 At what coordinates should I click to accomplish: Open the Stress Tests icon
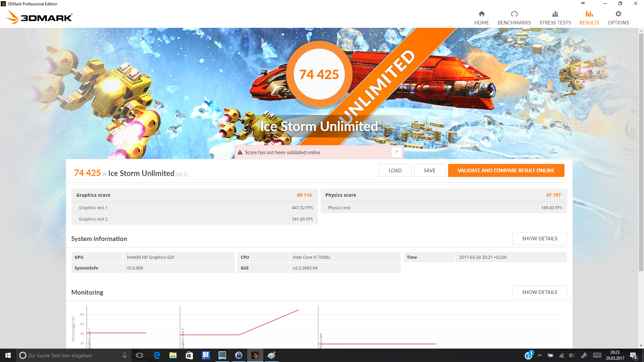point(555,14)
